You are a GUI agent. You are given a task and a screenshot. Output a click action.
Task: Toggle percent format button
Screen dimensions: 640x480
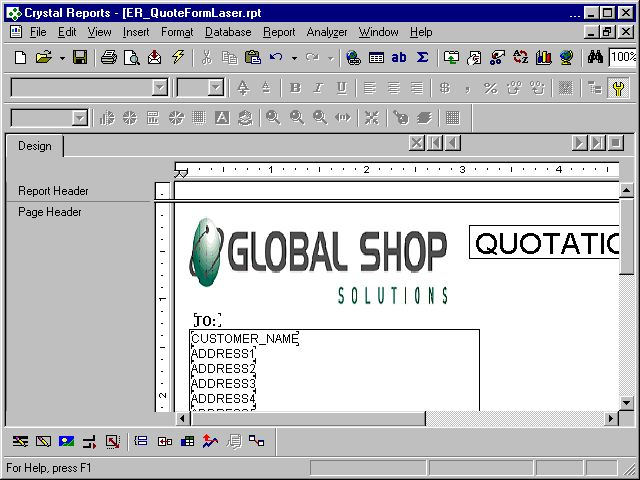(x=490, y=88)
